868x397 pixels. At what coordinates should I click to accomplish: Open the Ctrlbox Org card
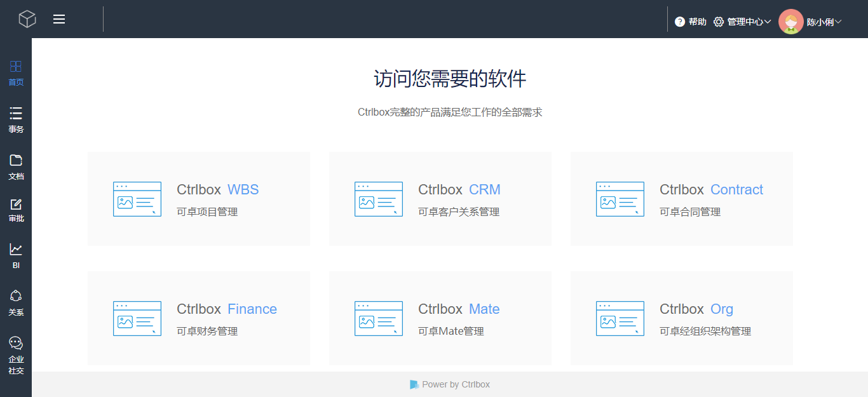click(682, 318)
